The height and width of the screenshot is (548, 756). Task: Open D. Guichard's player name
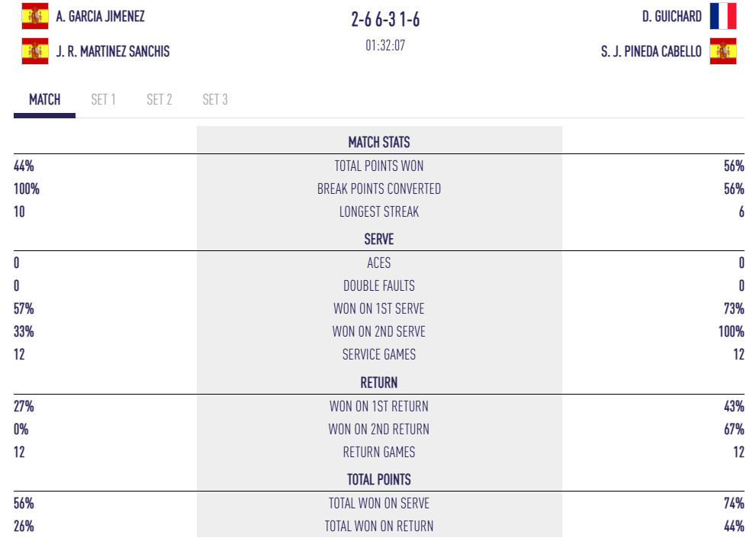(672, 16)
